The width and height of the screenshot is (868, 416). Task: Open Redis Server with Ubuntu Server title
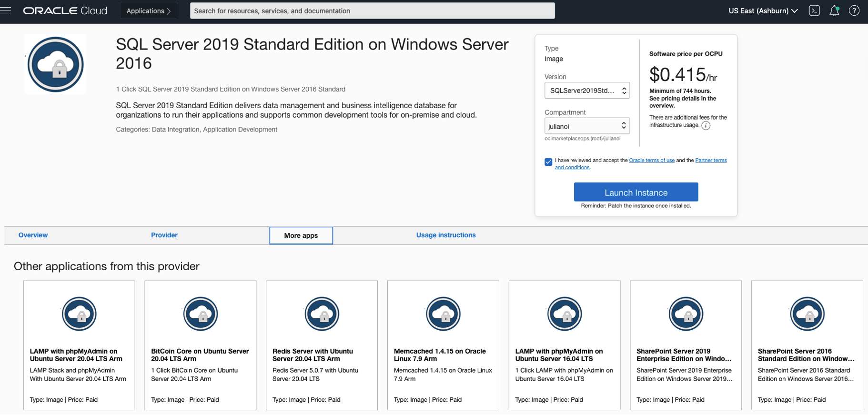[x=313, y=355]
